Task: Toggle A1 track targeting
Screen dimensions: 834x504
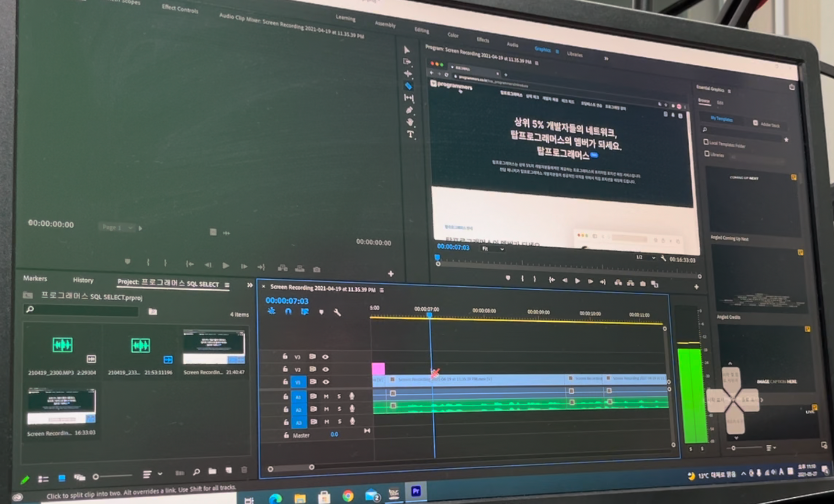Action: point(298,397)
